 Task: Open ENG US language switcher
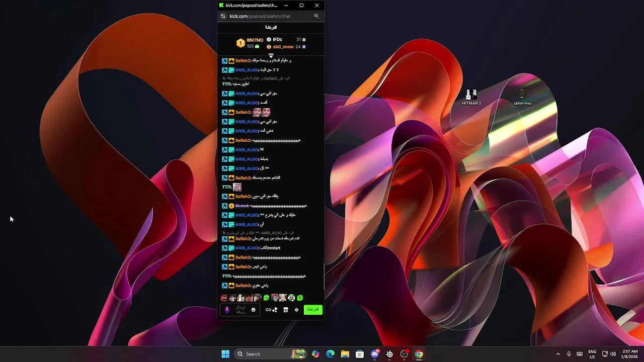coord(592,354)
